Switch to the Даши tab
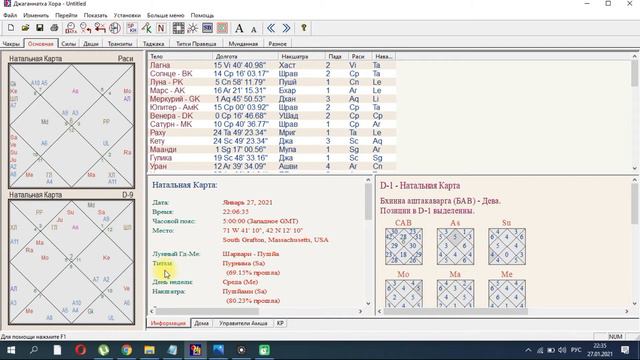Image resolution: width=640 pixels, height=360 pixels. pyautogui.click(x=91, y=44)
